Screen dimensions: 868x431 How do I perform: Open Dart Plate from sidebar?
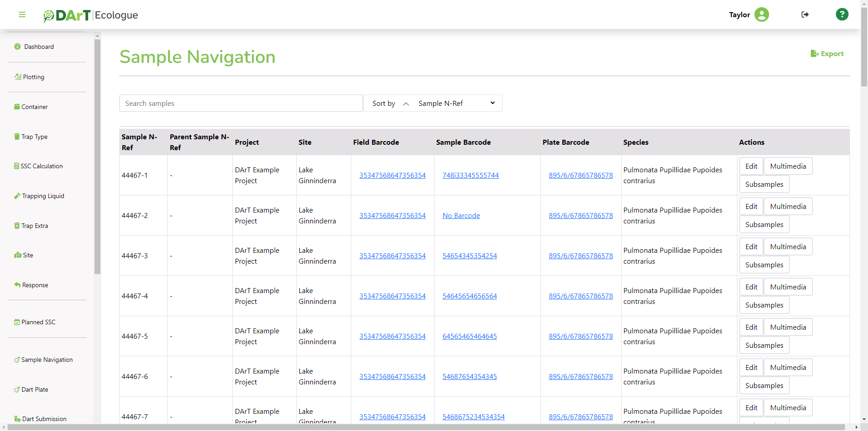tap(35, 389)
